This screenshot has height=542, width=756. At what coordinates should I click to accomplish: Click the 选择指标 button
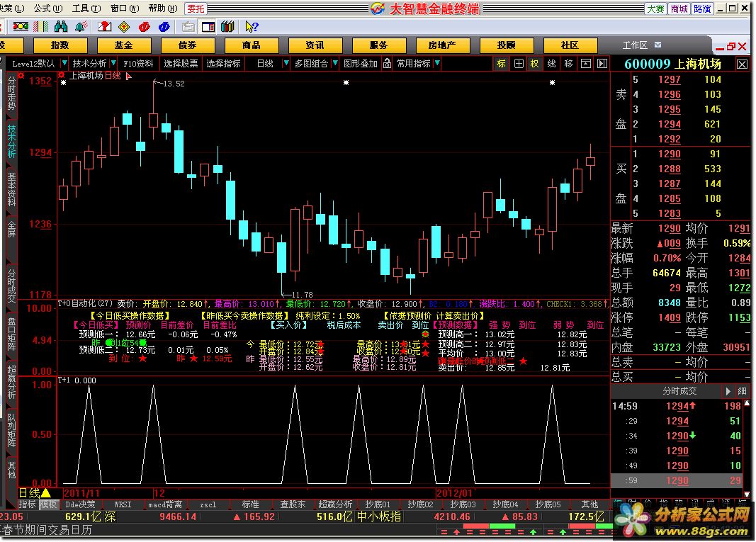[x=223, y=63]
